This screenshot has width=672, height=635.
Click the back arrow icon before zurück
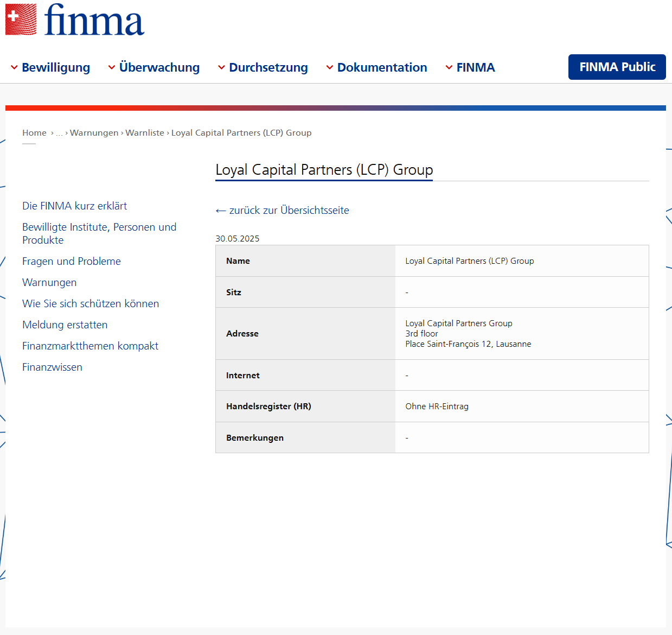(x=221, y=211)
